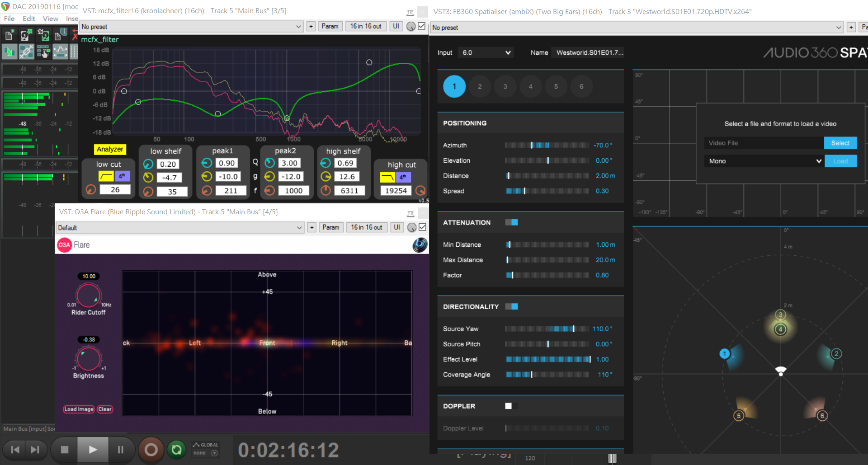Enable the Doppler switch
The height and width of the screenshot is (465, 868).
(x=511, y=406)
